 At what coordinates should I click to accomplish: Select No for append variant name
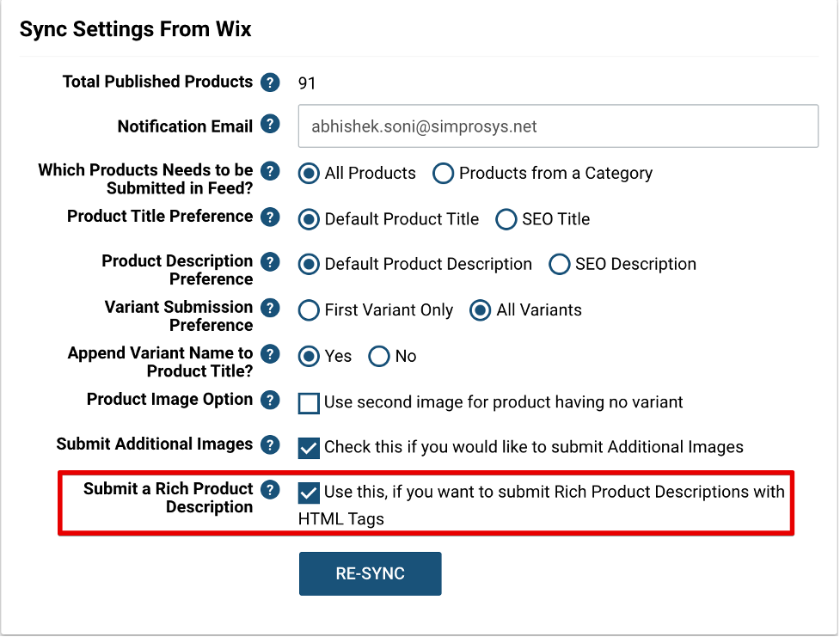(x=379, y=357)
